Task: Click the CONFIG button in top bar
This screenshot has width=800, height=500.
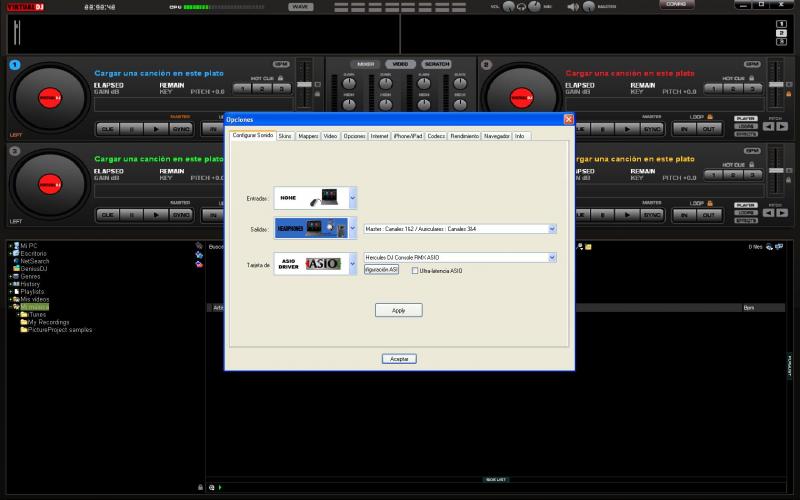Action: click(x=676, y=4)
